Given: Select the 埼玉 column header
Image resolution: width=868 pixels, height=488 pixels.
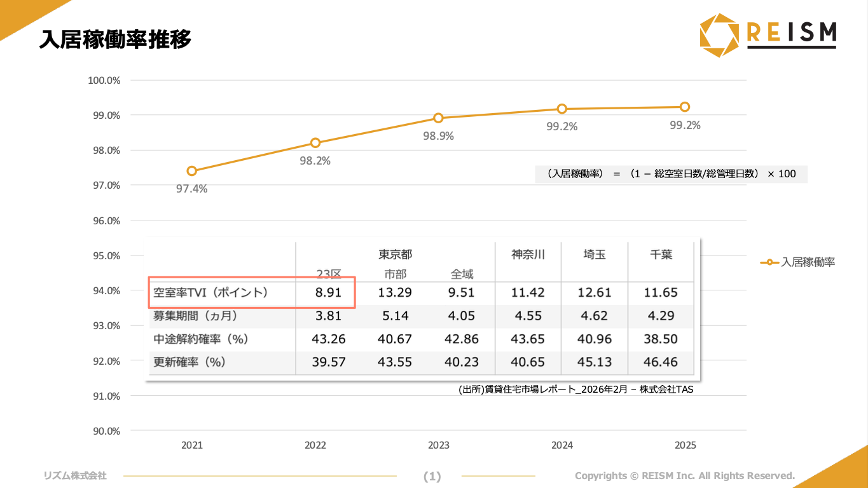Looking at the screenshot, I should pyautogui.click(x=595, y=254).
